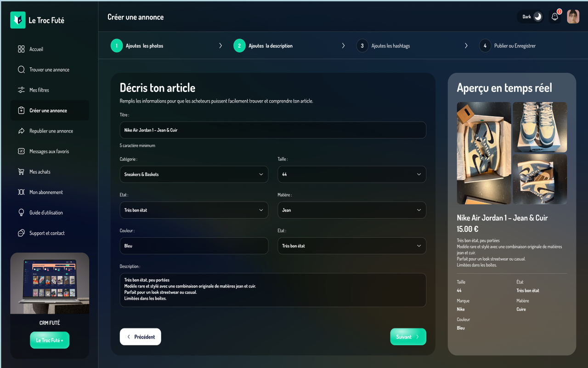This screenshot has width=588, height=368.
Task: Click the clipboard icon beside Créer une annonce
Action: tap(21, 110)
